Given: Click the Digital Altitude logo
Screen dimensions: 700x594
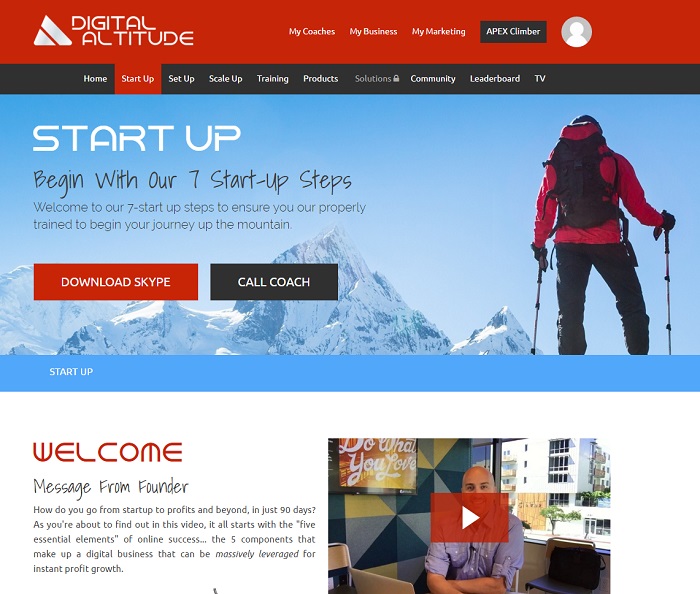Looking at the screenshot, I should pyautogui.click(x=113, y=31).
